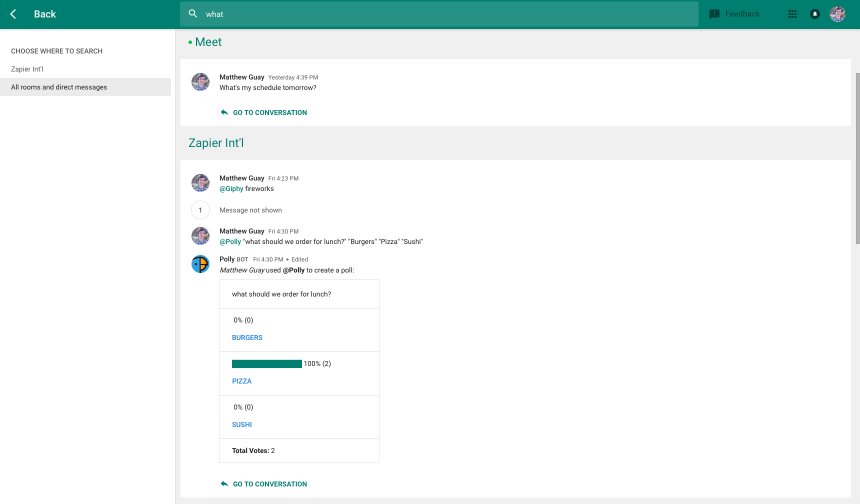Go to conversation under the lunch poll
The height and width of the screenshot is (504, 860).
tap(269, 484)
